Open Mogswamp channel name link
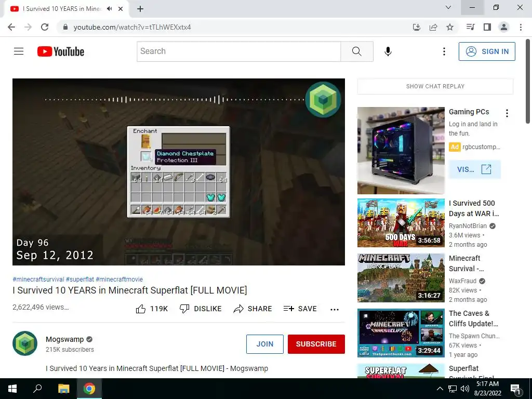The height and width of the screenshot is (399, 532). [65, 339]
